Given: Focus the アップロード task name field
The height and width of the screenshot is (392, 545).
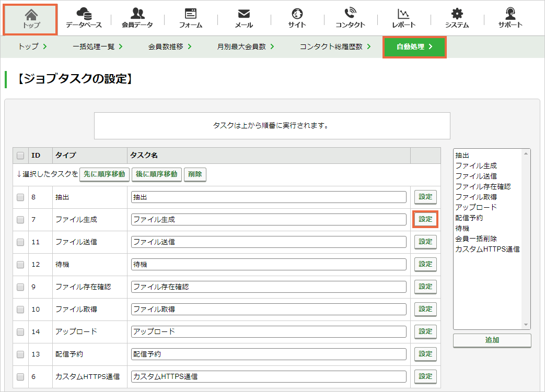Looking at the screenshot, I should coord(269,331).
